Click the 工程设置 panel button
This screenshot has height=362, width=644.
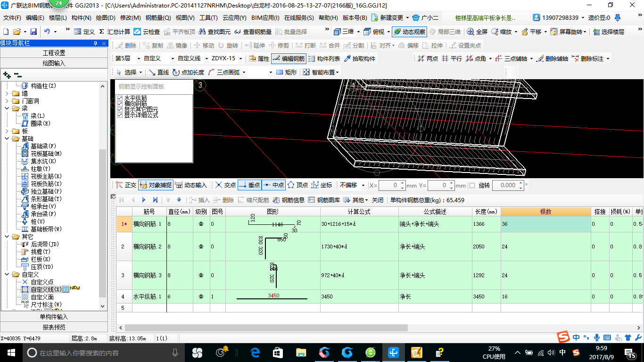point(54,53)
